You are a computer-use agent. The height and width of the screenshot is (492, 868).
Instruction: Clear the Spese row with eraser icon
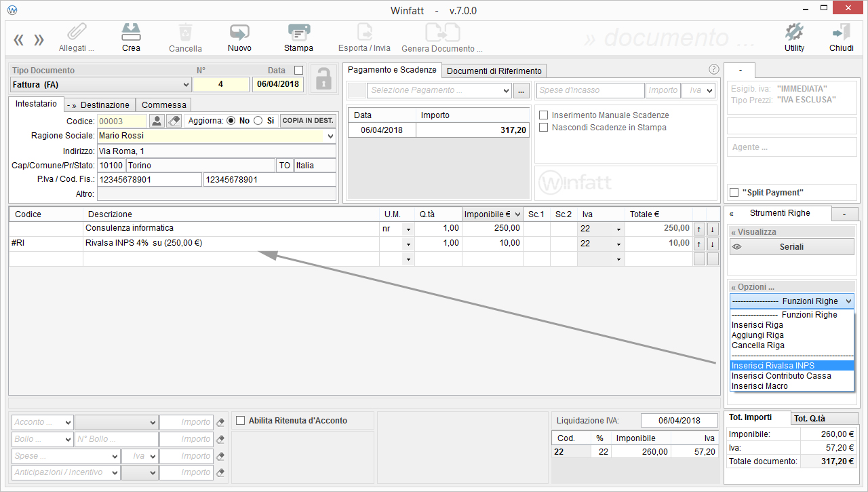click(x=220, y=456)
